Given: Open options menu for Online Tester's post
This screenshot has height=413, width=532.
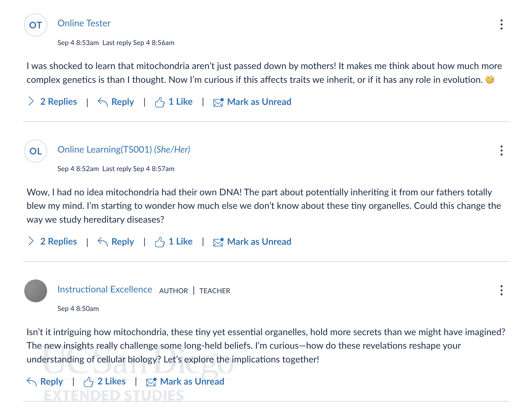Looking at the screenshot, I should click(501, 25).
